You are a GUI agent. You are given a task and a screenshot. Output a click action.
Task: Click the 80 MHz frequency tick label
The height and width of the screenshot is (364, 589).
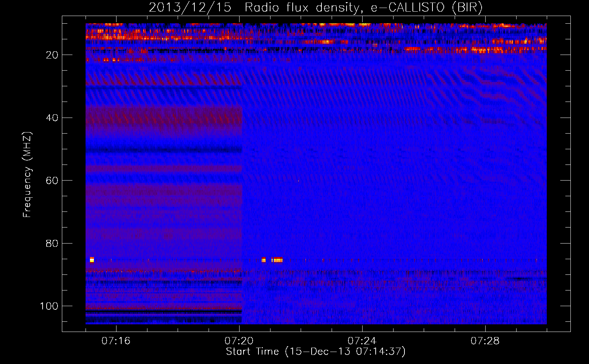pyautogui.click(x=52, y=244)
